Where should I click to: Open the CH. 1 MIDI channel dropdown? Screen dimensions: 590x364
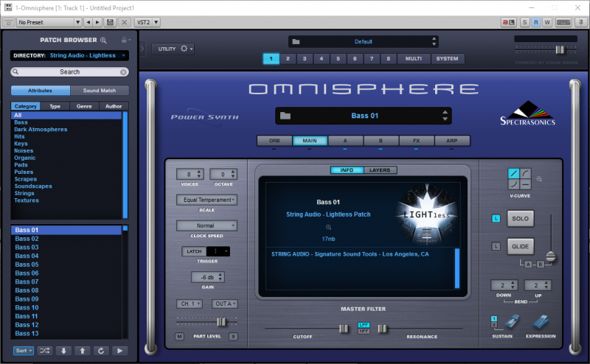click(x=190, y=304)
